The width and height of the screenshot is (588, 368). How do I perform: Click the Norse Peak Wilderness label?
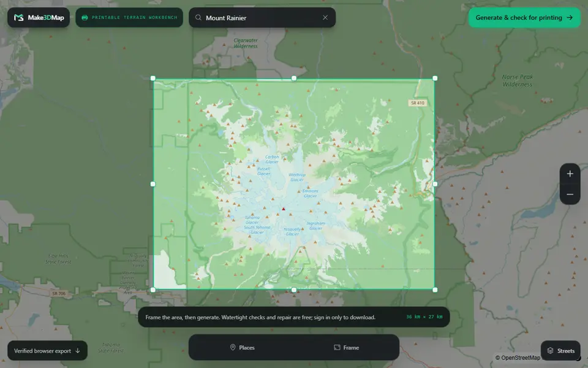(x=518, y=81)
